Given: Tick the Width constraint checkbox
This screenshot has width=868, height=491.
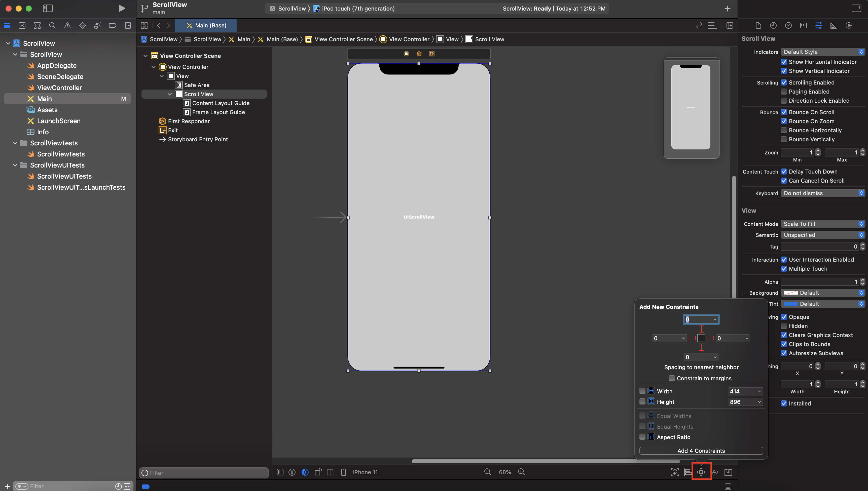Looking at the screenshot, I should (x=642, y=391).
